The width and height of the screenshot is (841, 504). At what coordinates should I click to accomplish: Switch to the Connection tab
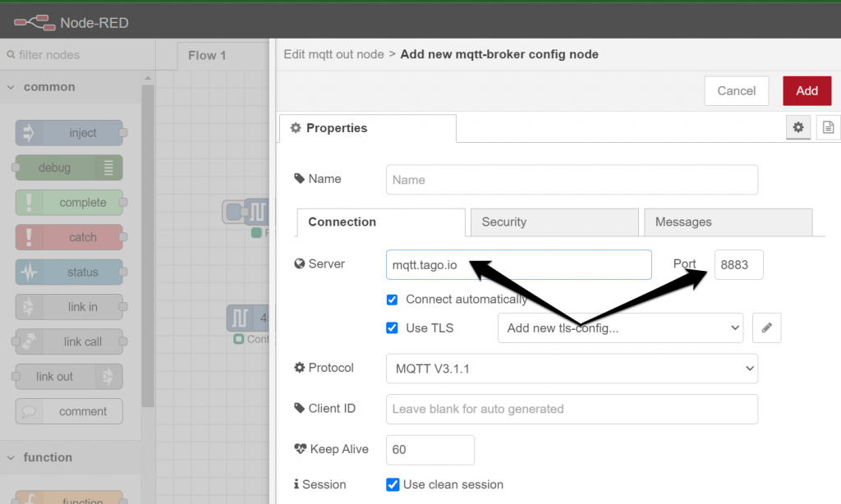381,222
